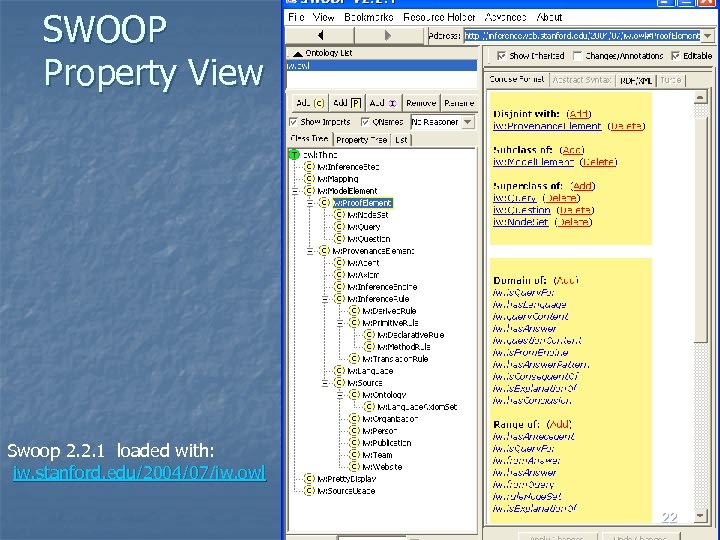Click the iw.stanford.edu/2004/07/iw.owl slide link
Viewport: 720px width, 540px height.
coord(139,472)
